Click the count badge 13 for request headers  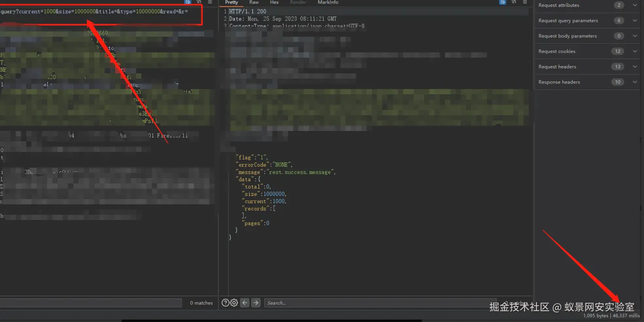coord(618,66)
